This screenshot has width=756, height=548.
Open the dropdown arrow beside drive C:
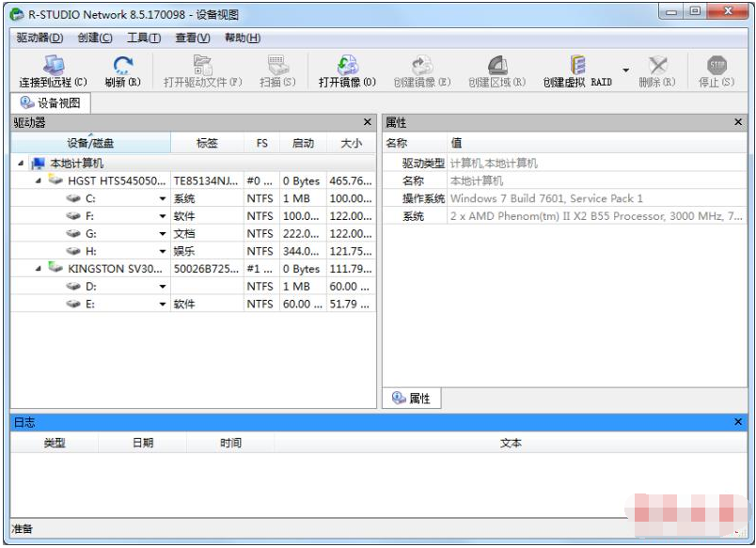click(x=163, y=199)
